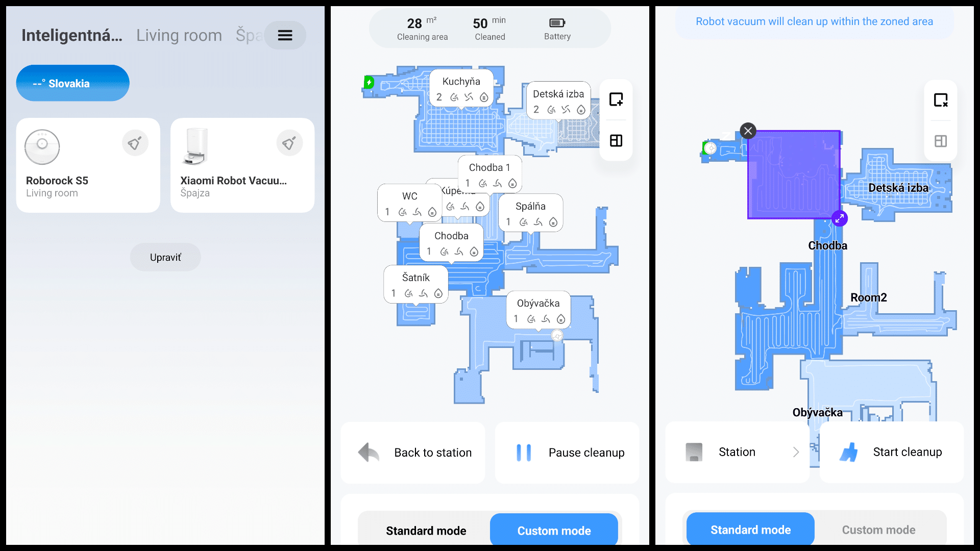Select Slovakia region button
Screen dimensions: 980x551
pos(72,83)
